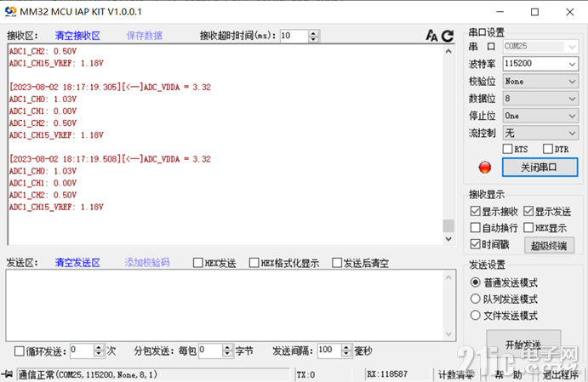
Task: Click the receive area scrollbar thumb
Action: 448,225
